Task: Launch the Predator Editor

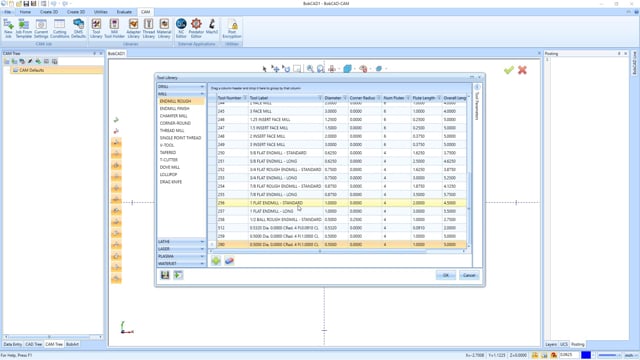Action: (196, 29)
